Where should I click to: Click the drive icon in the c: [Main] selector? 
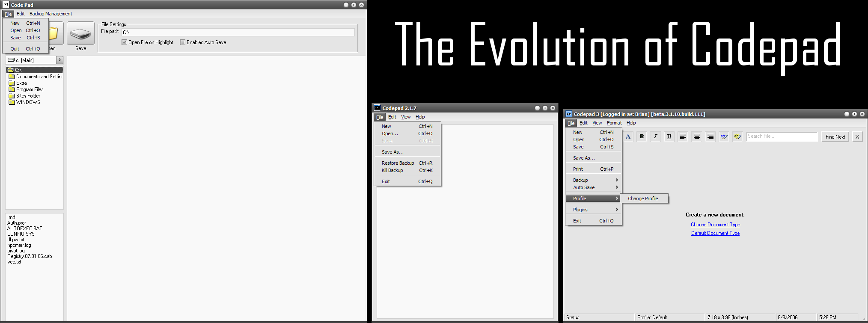(11, 60)
